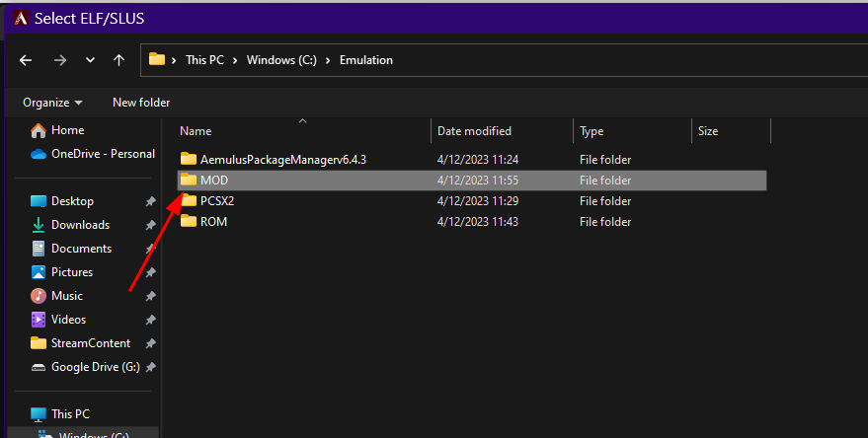This screenshot has height=438, width=868.
Task: Navigate up one folder level
Action: click(x=119, y=60)
